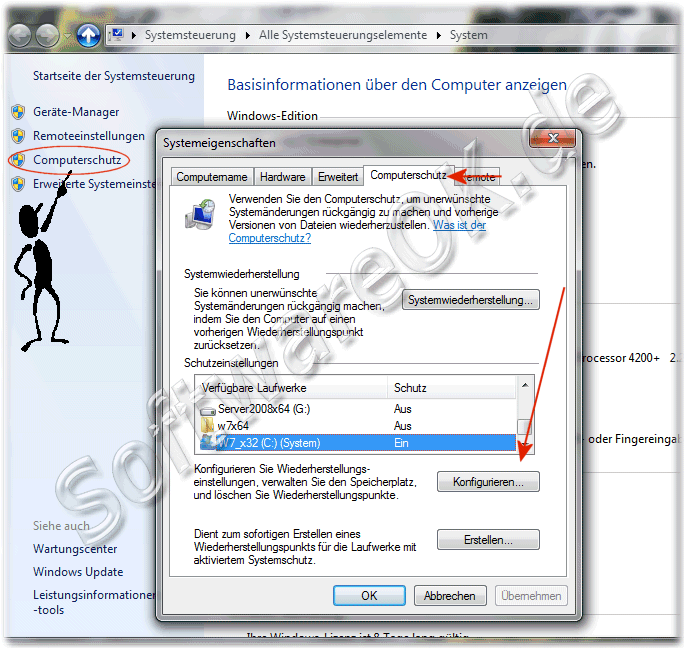Image resolution: width=684 pixels, height=648 pixels.
Task: Select the Server2008x64 (G:) drive row
Action: pyautogui.click(x=357, y=409)
